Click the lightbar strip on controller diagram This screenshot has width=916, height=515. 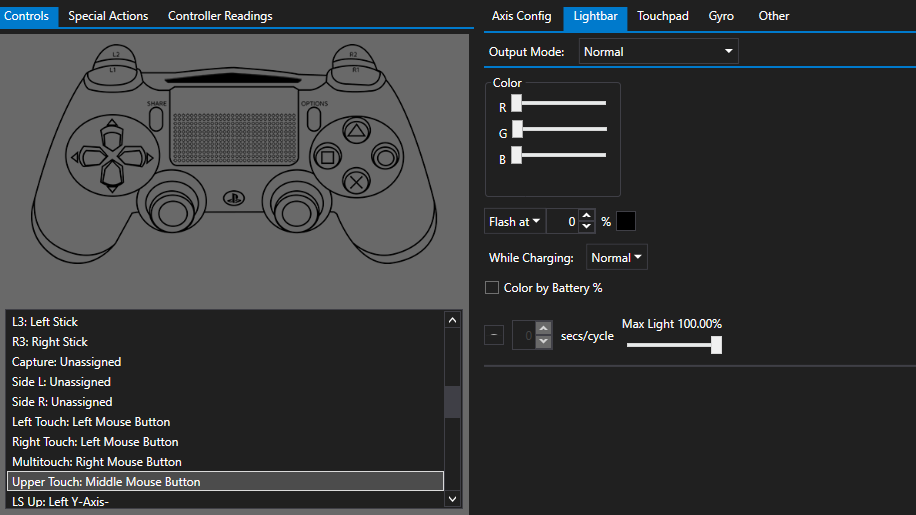234,78
